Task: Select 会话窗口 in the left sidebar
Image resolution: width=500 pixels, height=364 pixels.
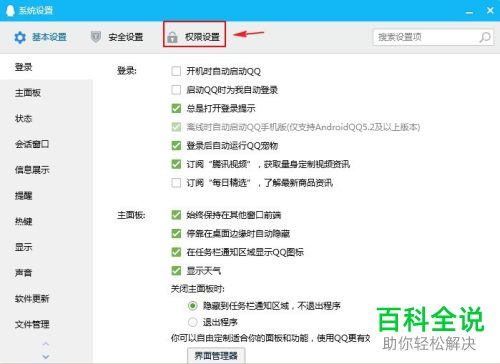Action: pos(46,144)
